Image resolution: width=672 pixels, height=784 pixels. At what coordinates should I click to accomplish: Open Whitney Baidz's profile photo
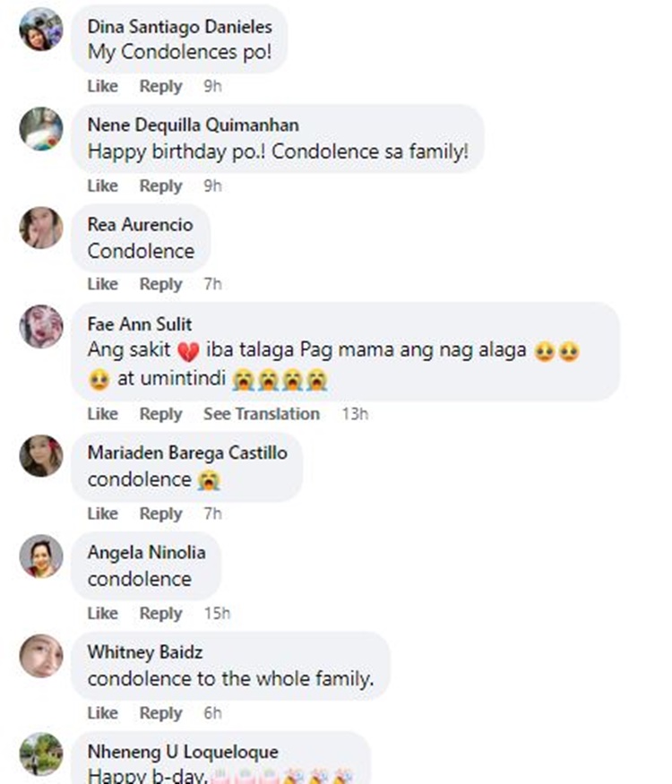41,655
